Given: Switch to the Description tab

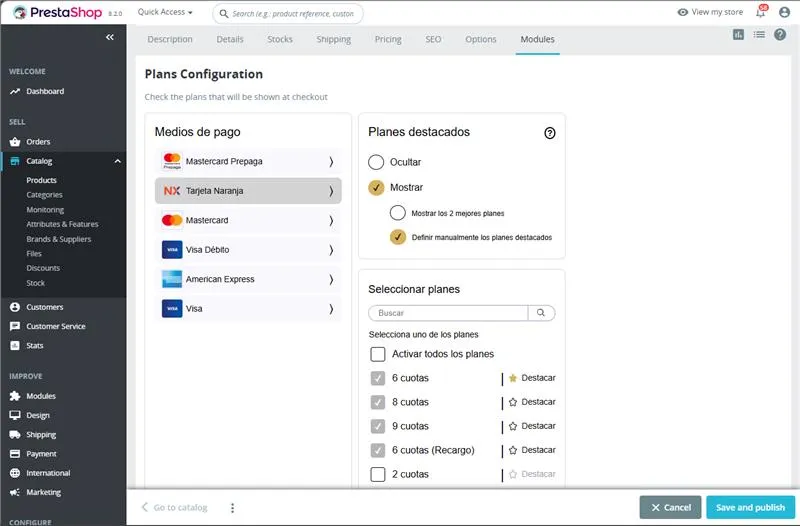Looking at the screenshot, I should click(x=170, y=39).
